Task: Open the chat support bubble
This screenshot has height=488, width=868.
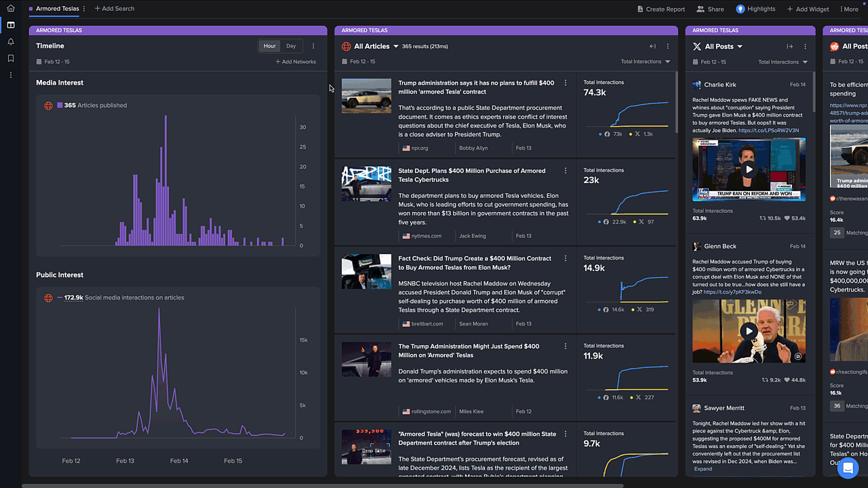Action: (x=848, y=468)
